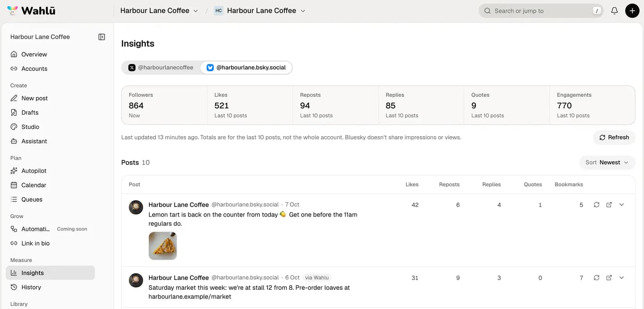This screenshot has height=309, width=644.
Task: Click the Refresh button
Action: point(614,137)
